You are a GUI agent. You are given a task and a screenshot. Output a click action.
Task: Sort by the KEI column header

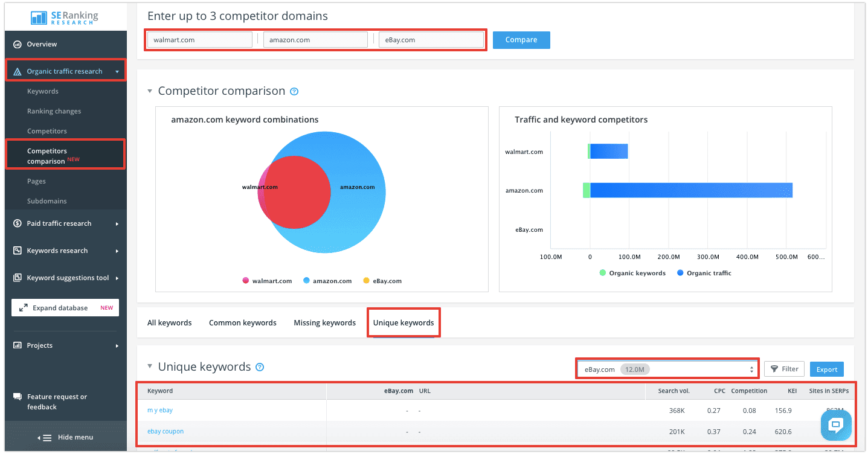pos(792,391)
